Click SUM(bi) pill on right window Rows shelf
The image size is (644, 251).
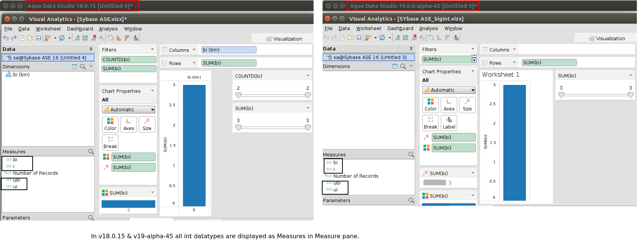tap(549, 63)
